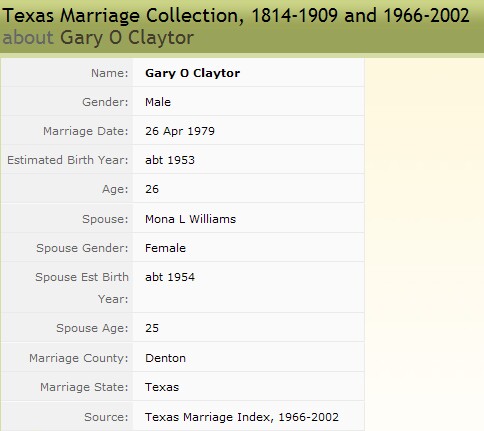484x431 pixels.
Task: Click the Spouse field label
Action: (105, 219)
